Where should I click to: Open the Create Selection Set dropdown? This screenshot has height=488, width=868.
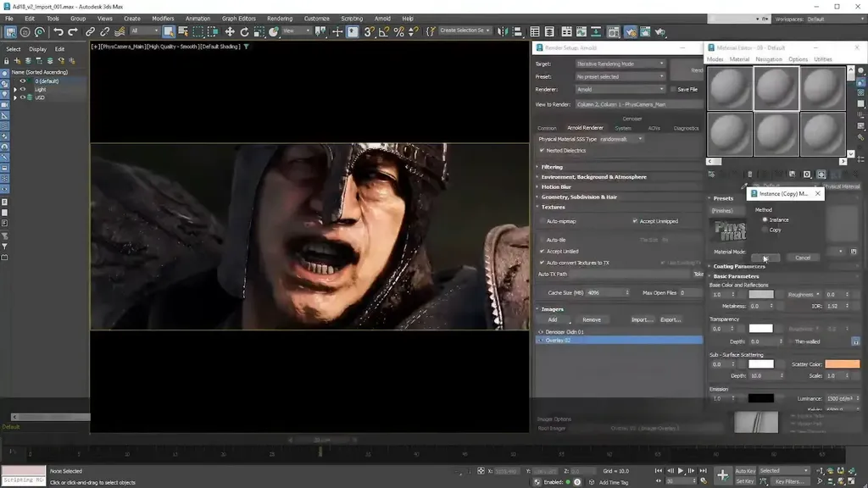pos(465,31)
